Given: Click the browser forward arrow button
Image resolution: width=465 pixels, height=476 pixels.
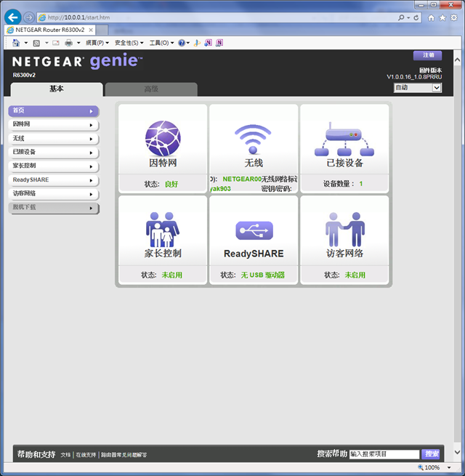Looking at the screenshot, I should click(x=29, y=17).
